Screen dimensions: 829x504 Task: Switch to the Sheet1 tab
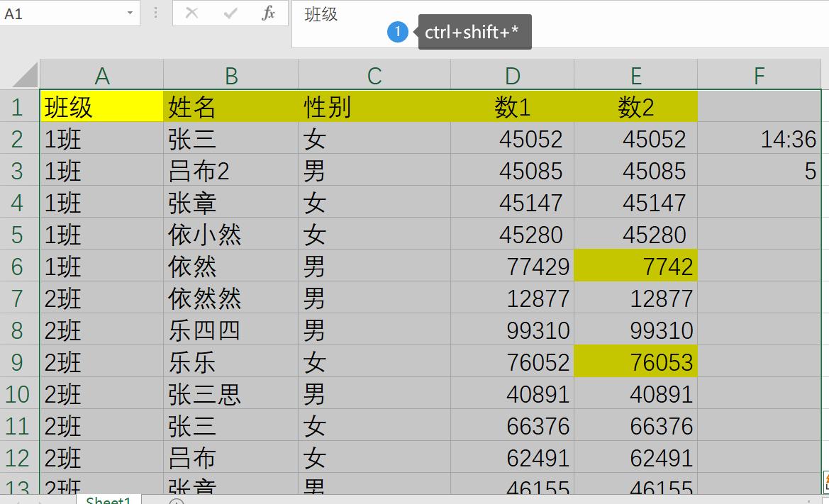click(x=107, y=499)
